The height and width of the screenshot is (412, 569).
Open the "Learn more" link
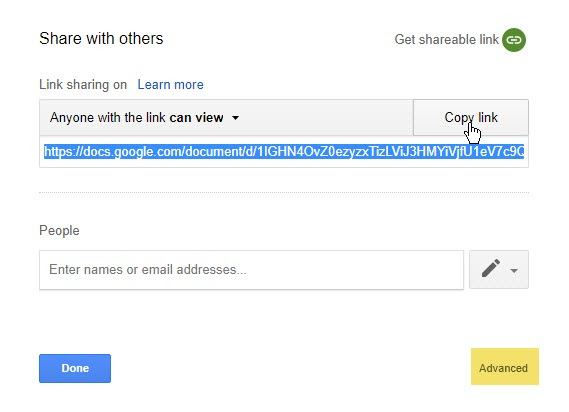coord(170,85)
